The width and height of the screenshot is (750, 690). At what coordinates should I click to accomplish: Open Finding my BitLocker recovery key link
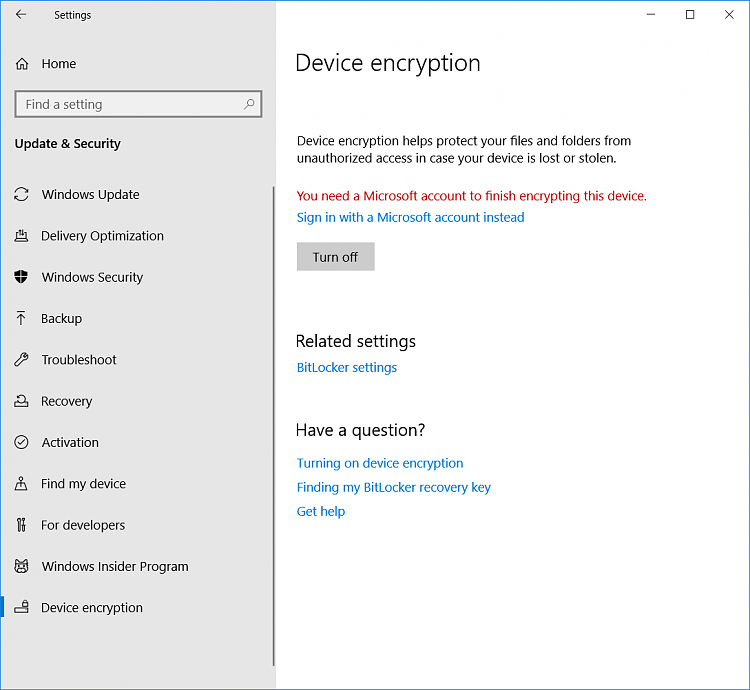point(394,487)
